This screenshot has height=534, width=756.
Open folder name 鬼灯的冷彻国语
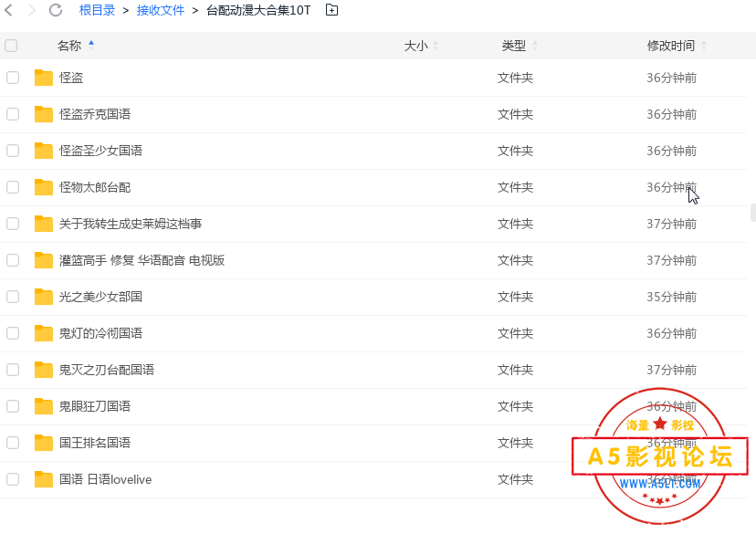[x=100, y=333]
